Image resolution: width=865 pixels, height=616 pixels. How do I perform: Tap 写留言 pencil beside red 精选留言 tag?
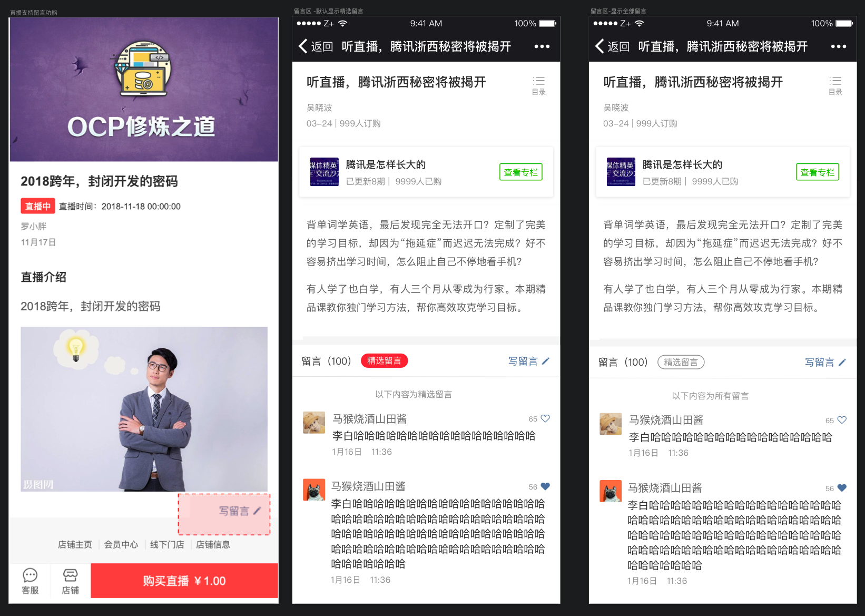point(528,361)
